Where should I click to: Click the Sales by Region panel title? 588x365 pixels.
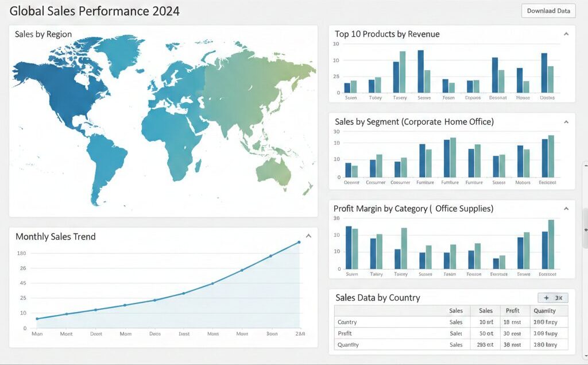tap(44, 34)
